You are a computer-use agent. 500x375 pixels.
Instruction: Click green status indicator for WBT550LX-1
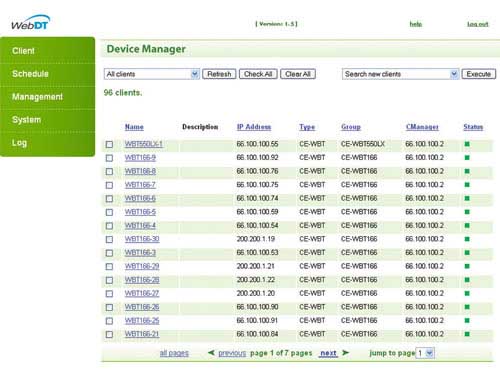(x=467, y=144)
